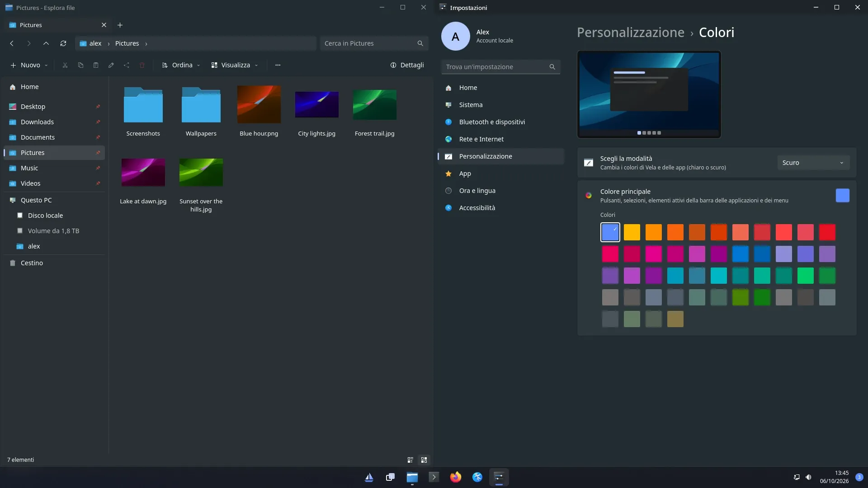Click the Personalizzazione breadcrumb heading
The image size is (868, 488).
(x=630, y=33)
